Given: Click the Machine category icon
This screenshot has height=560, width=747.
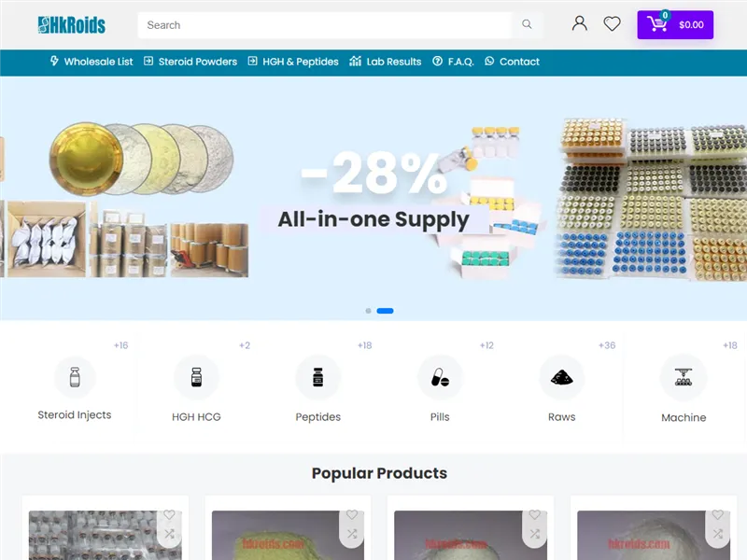Looking at the screenshot, I should [684, 376].
